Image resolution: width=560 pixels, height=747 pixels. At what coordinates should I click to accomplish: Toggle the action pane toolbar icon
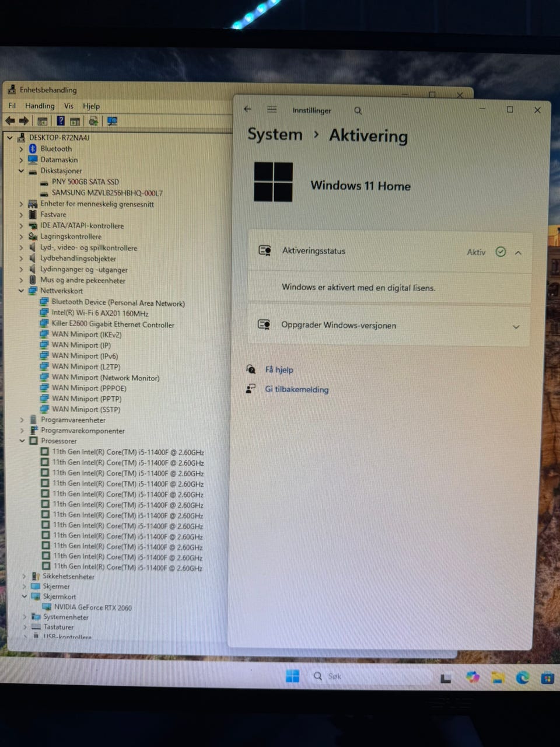75,121
